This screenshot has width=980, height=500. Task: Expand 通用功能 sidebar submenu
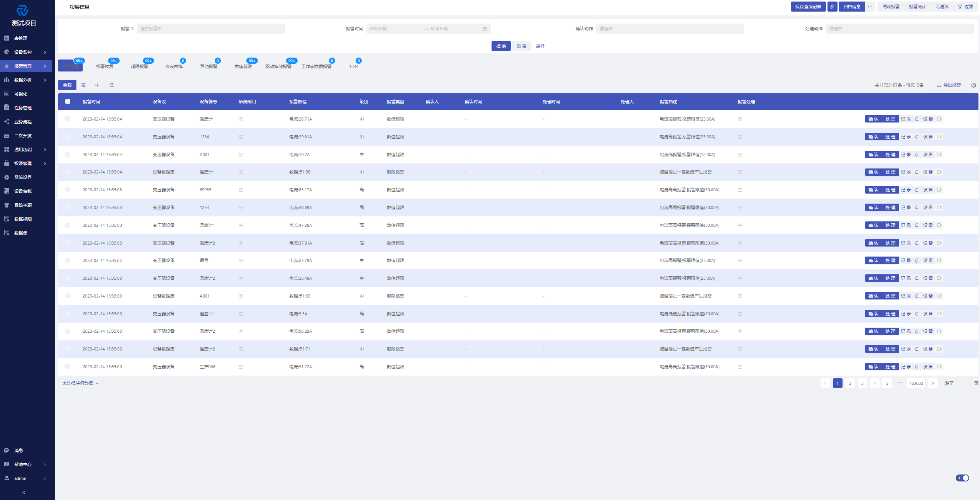pyautogui.click(x=26, y=150)
